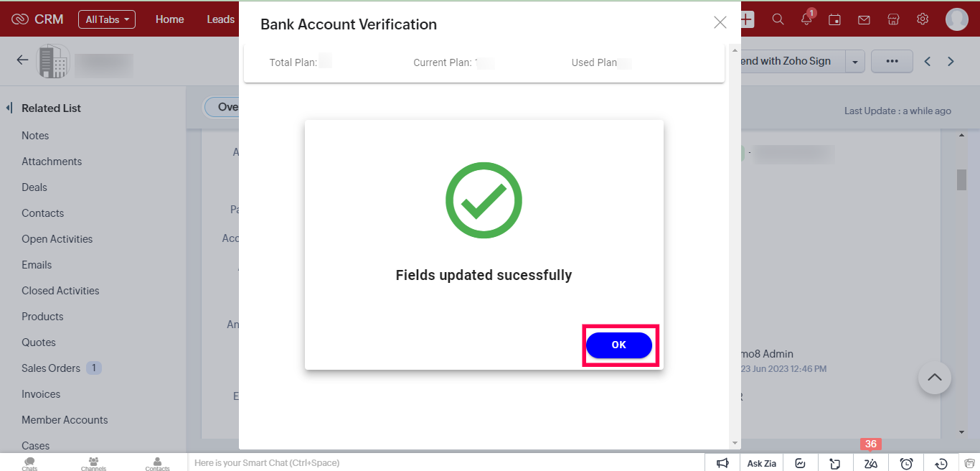Open the more options ellipsis button

pos(892,61)
